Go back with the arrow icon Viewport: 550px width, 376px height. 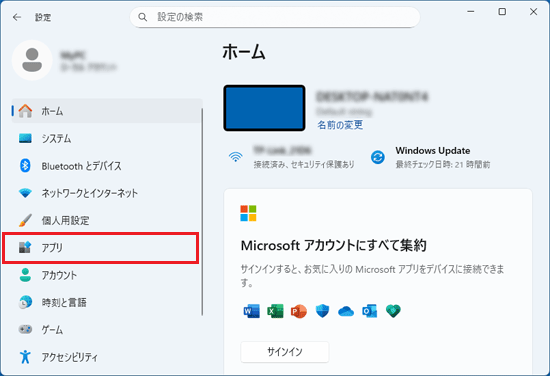(x=17, y=17)
